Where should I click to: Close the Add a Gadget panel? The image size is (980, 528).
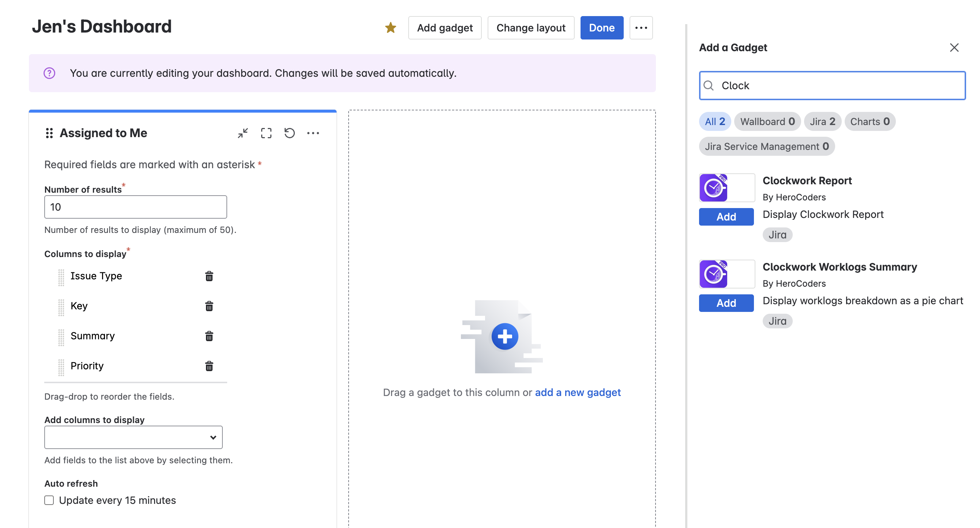[954, 48]
